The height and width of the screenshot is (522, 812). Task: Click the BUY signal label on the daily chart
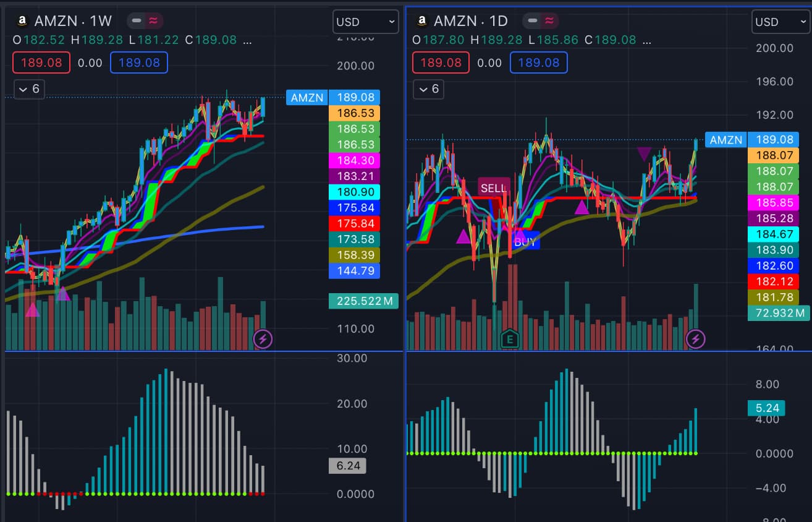pos(525,242)
